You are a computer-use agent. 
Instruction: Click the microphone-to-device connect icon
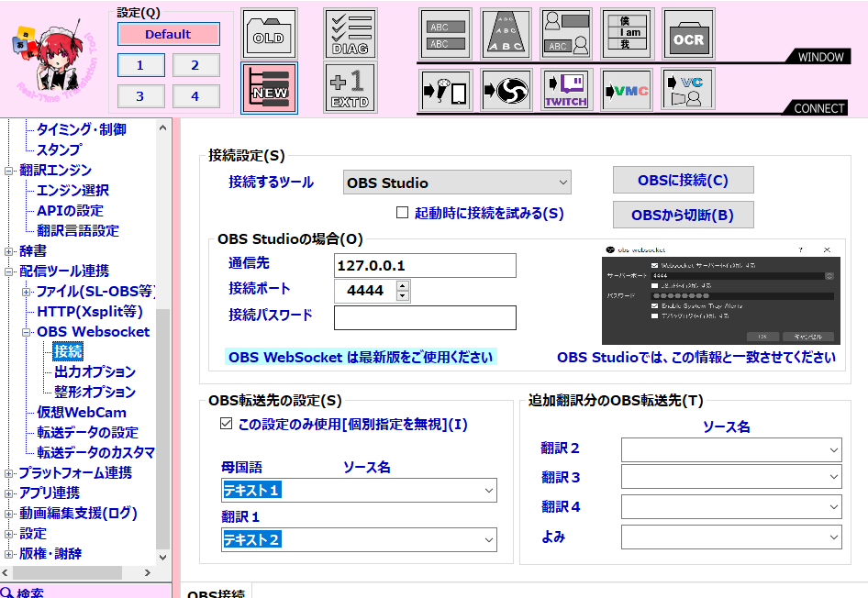(446, 90)
